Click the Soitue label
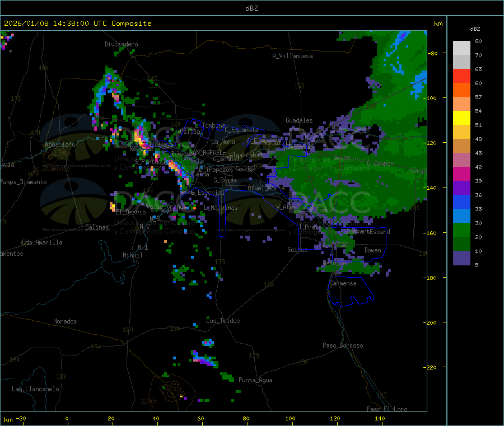The image size is (504, 426). [x=297, y=250]
